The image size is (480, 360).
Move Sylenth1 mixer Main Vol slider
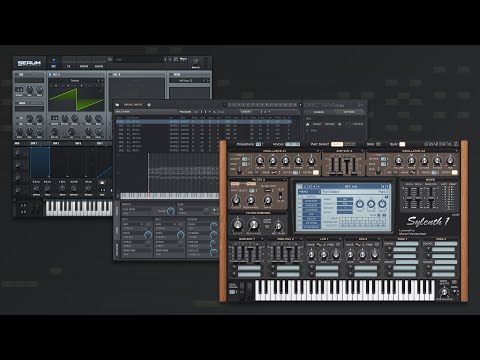431,198
